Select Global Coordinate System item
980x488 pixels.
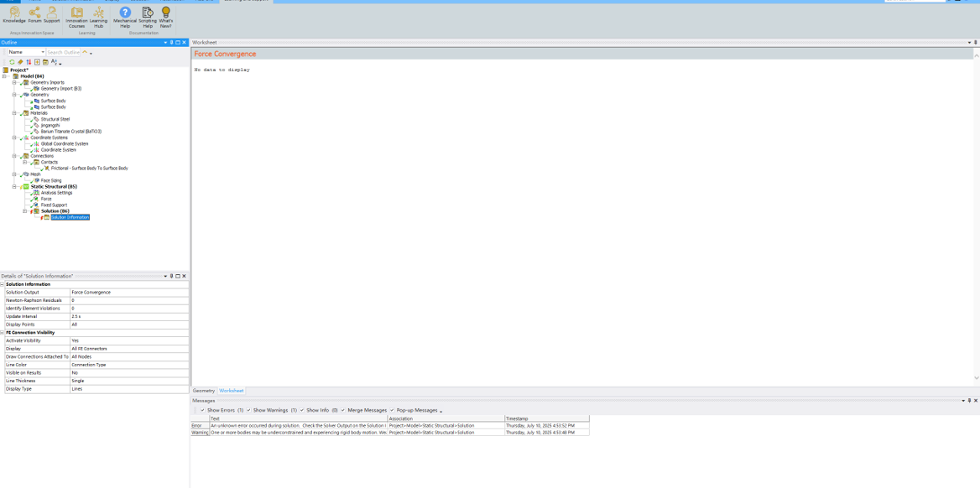click(65, 143)
